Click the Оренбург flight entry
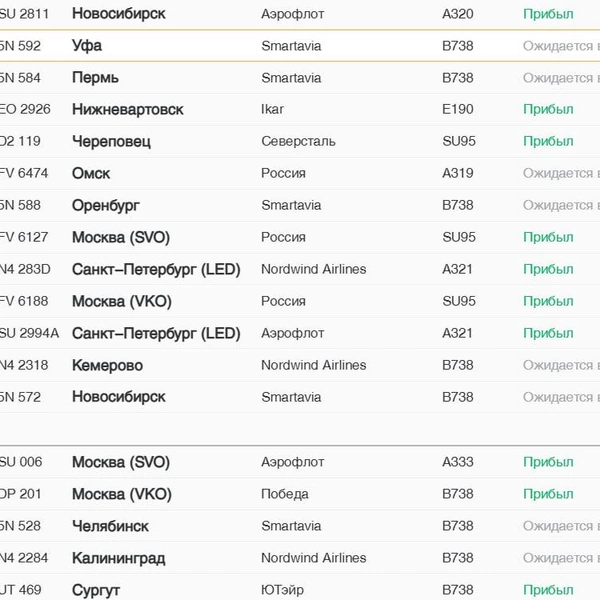 [106, 206]
